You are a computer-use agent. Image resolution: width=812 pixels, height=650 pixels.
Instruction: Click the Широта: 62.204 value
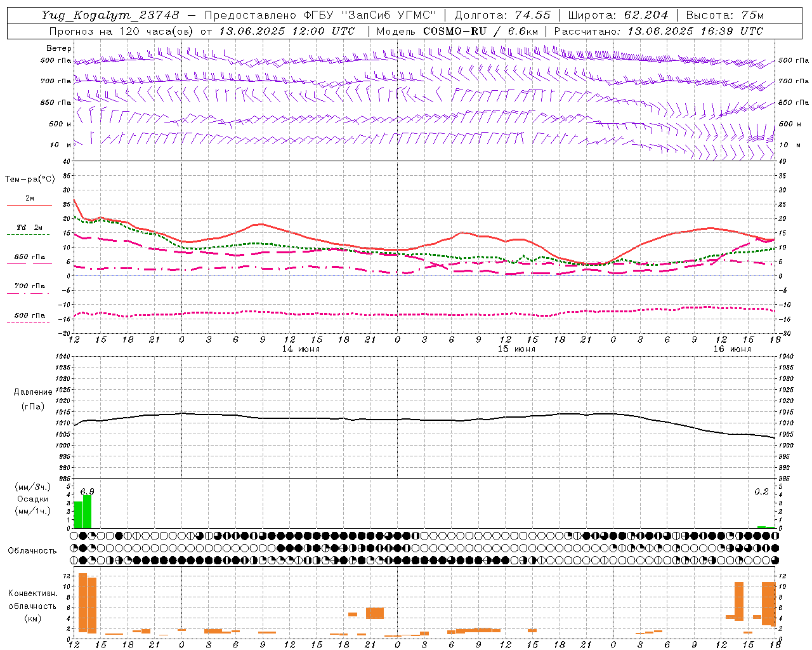coord(618,15)
